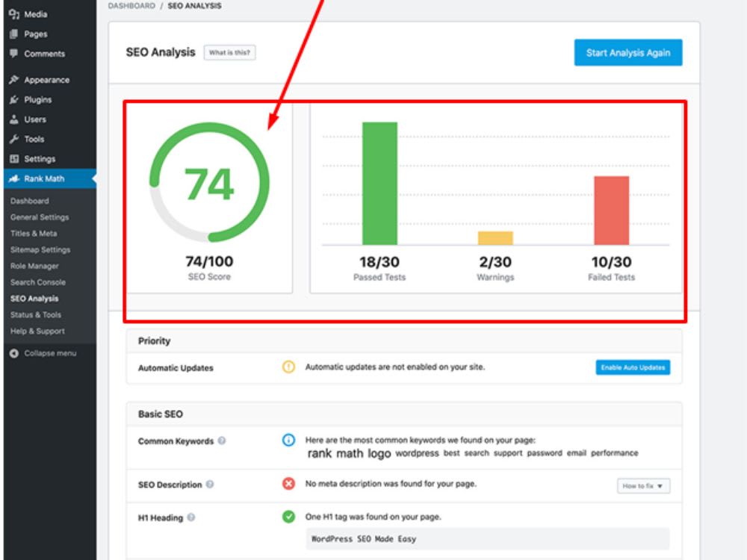Click the Pages sidebar icon

[13, 34]
